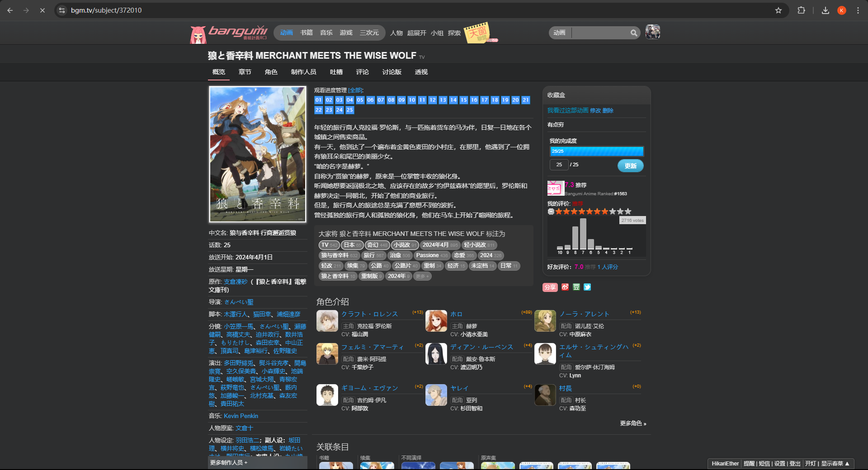The width and height of the screenshot is (868, 470).
Task: Switch to 讨论版 tab
Action: click(x=392, y=72)
